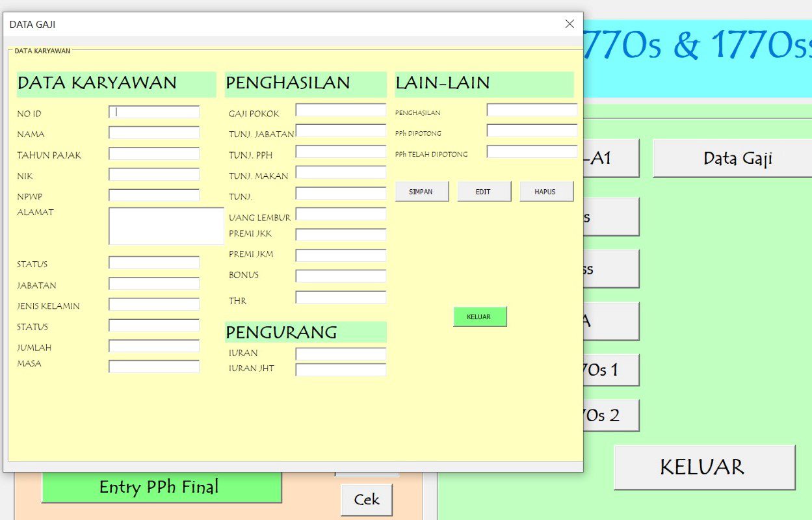This screenshot has width=812, height=520.
Task: Click the GAJI POKOK field
Action: [x=341, y=110]
